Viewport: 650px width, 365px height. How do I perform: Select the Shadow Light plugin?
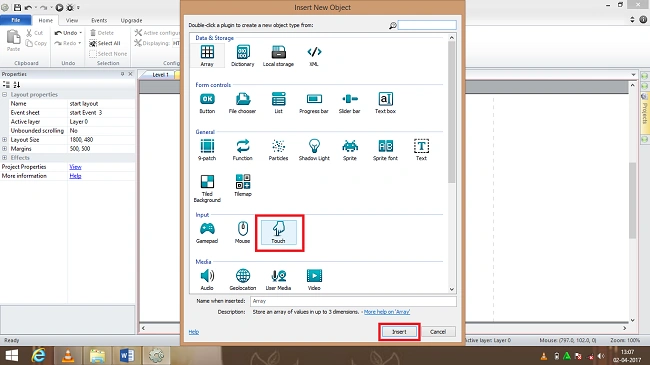point(314,150)
